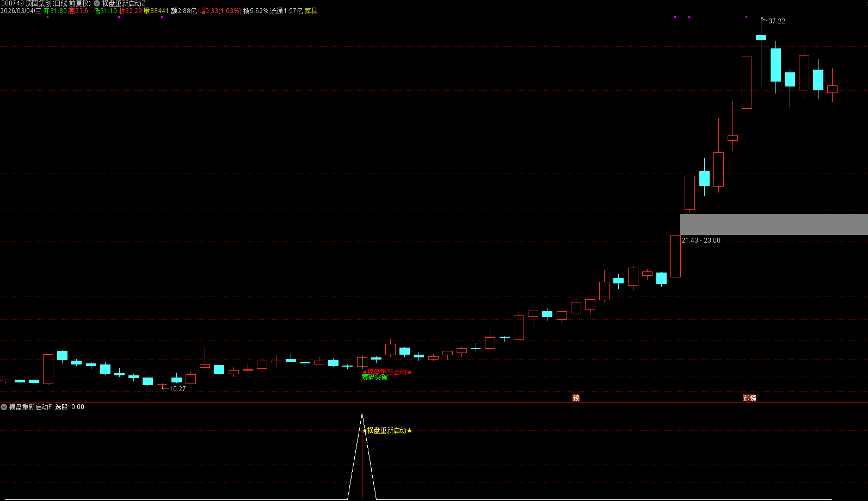
Task: Click the 21.43 - 23.00 gap range label
Action: point(701,240)
